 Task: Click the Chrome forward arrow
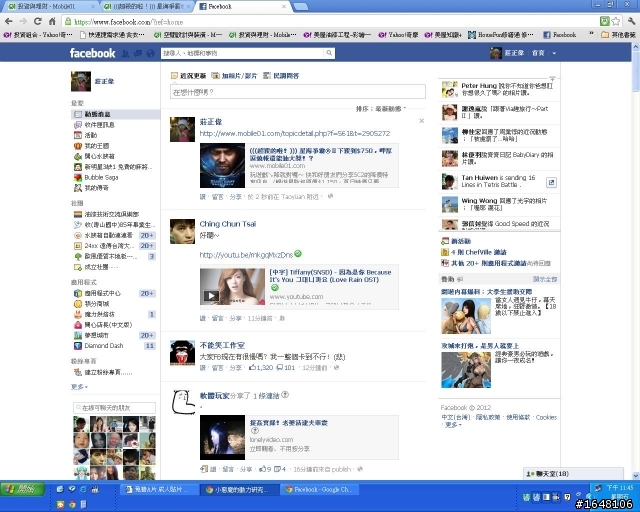pos(23,21)
